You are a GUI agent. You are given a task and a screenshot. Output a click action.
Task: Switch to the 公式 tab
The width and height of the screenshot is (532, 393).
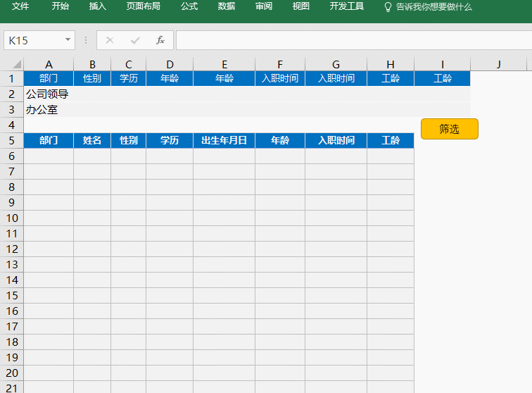pos(189,6)
